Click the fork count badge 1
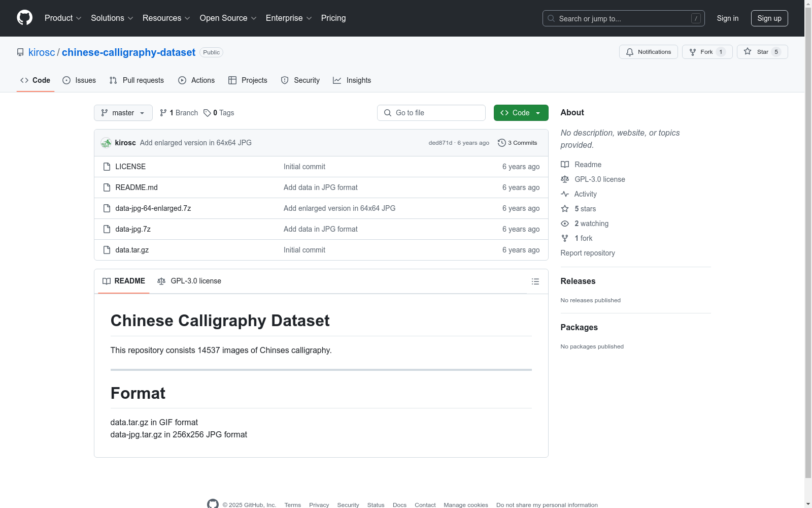Image resolution: width=812 pixels, height=508 pixels. [721, 52]
